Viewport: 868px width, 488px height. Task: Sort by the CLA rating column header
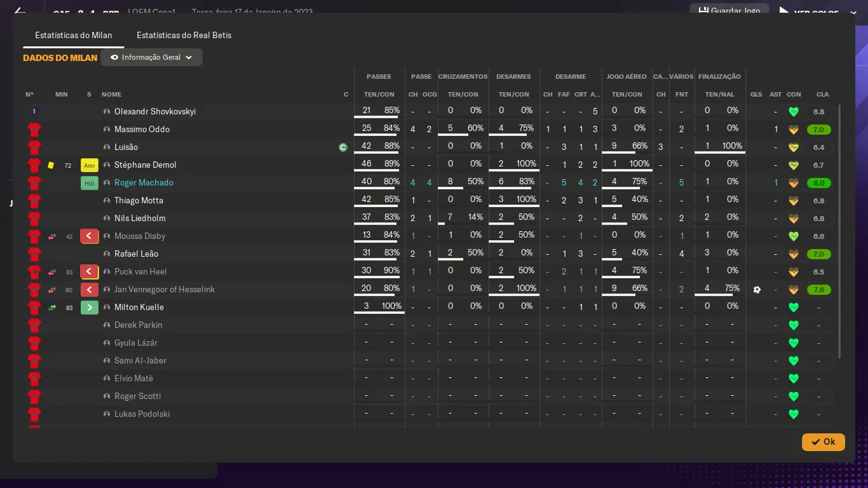pyautogui.click(x=822, y=94)
